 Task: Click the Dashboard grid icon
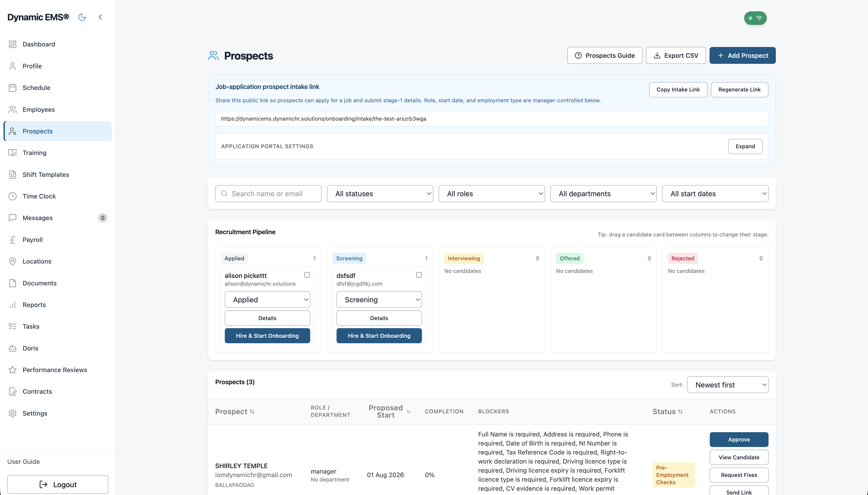point(13,44)
